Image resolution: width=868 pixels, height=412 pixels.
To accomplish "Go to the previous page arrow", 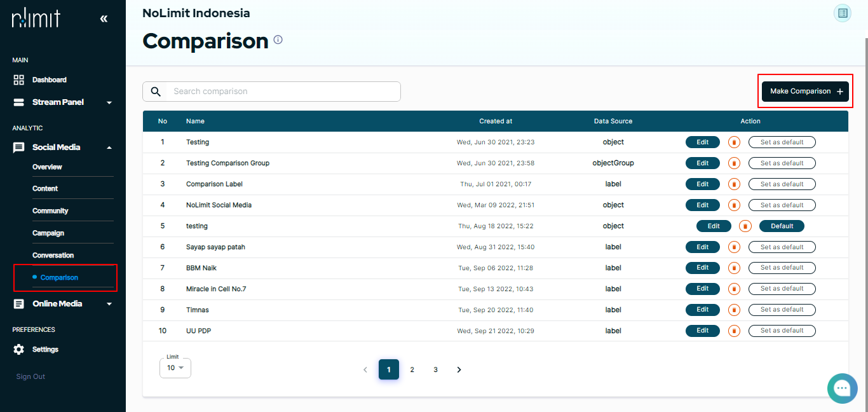I will 365,369.
